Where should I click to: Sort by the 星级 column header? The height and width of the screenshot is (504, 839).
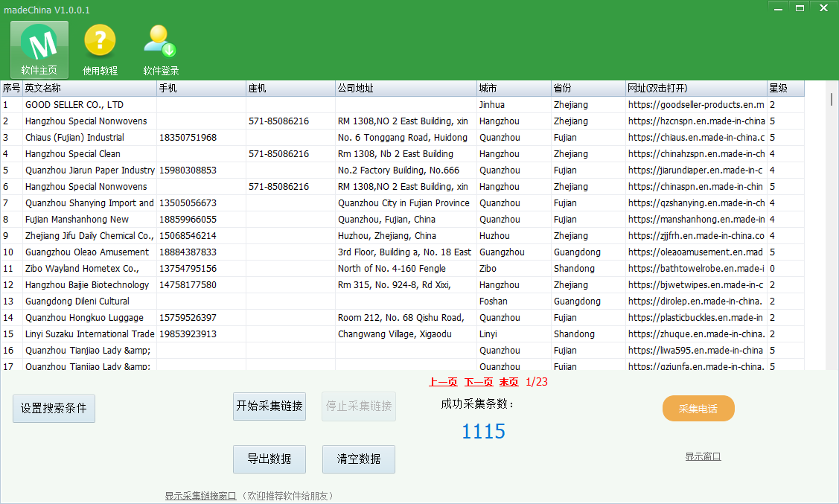pyautogui.click(x=785, y=89)
